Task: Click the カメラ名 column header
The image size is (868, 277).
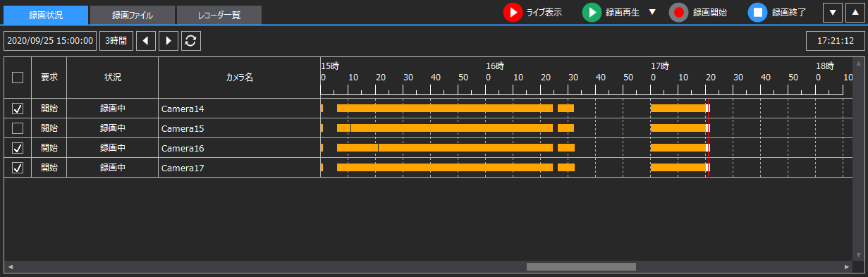Action: coord(239,78)
